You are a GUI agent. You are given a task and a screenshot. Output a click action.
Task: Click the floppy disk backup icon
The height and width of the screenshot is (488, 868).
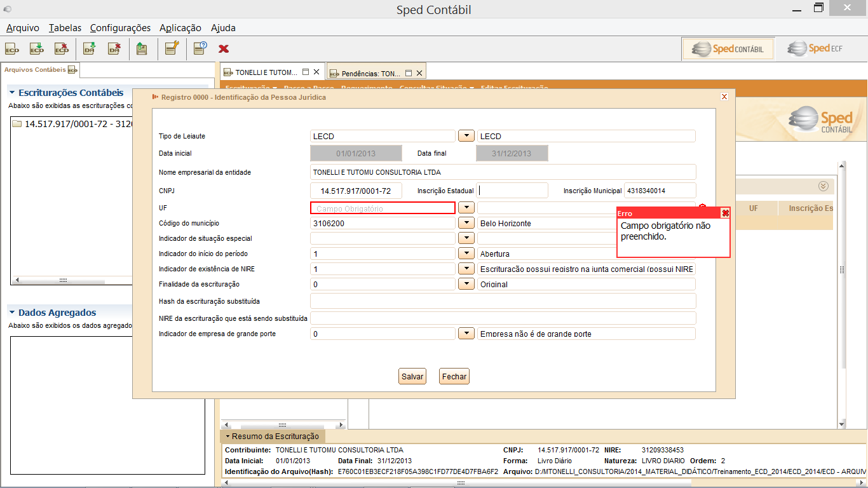[142, 48]
